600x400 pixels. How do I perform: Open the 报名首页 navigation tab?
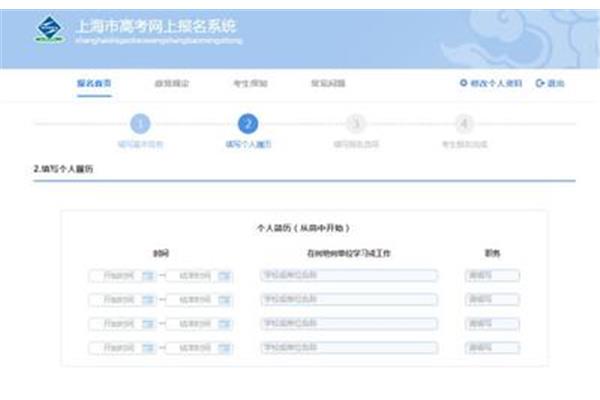pos(94,83)
